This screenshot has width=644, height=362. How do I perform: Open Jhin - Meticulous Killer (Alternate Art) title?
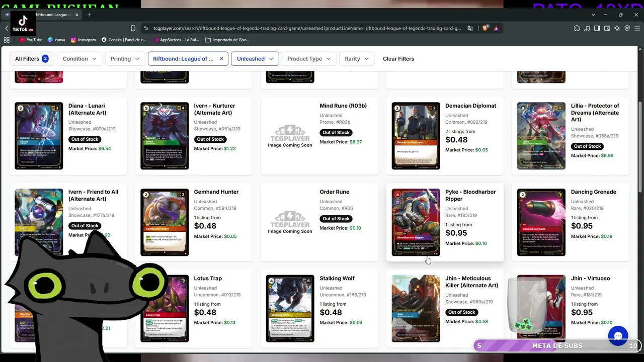[x=472, y=282]
